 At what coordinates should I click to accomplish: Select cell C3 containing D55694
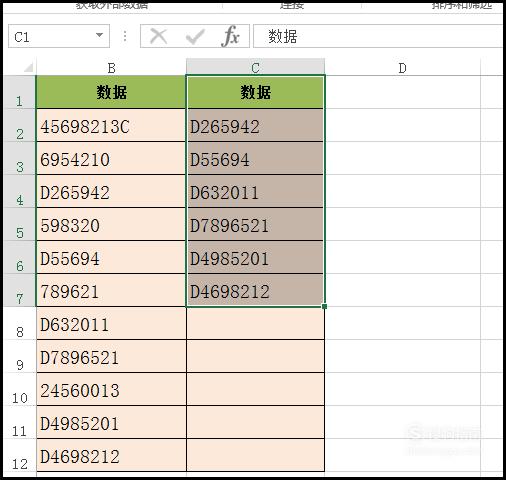coord(255,158)
